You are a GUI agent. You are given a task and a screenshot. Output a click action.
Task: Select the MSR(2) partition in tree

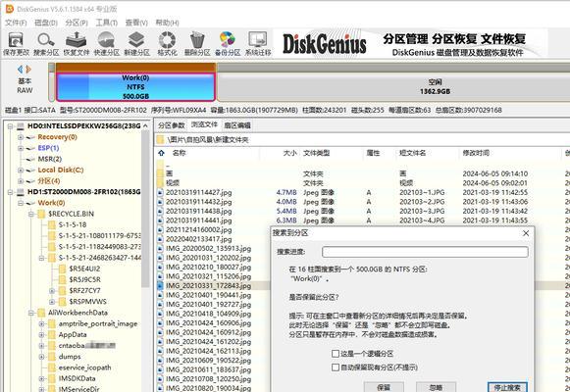click(x=50, y=159)
